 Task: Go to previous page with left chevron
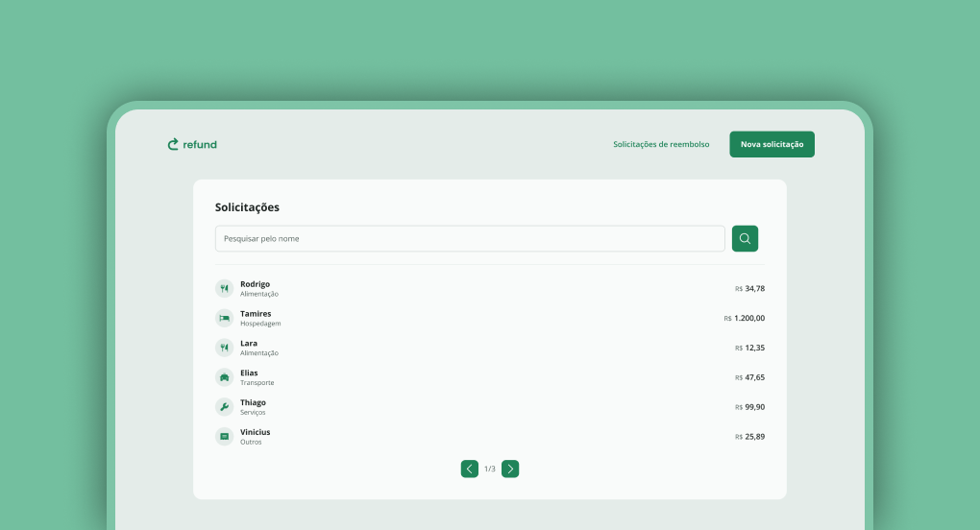(x=469, y=469)
